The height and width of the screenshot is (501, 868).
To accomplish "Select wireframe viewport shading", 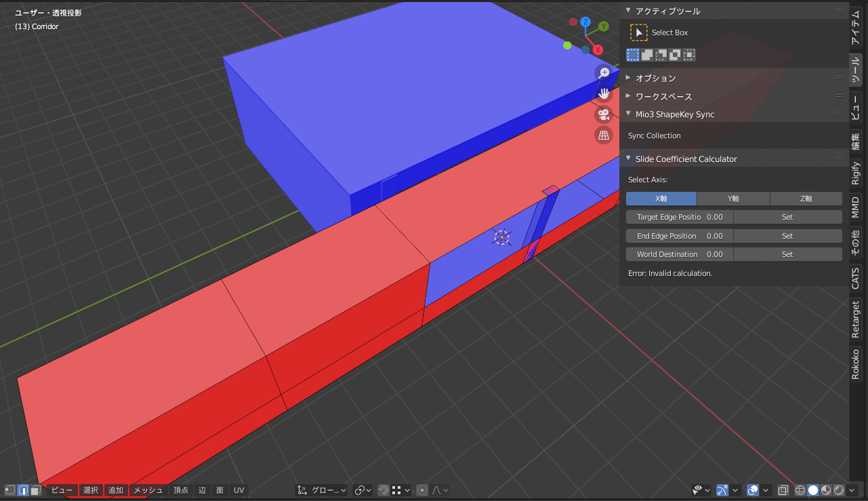I will tap(800, 490).
